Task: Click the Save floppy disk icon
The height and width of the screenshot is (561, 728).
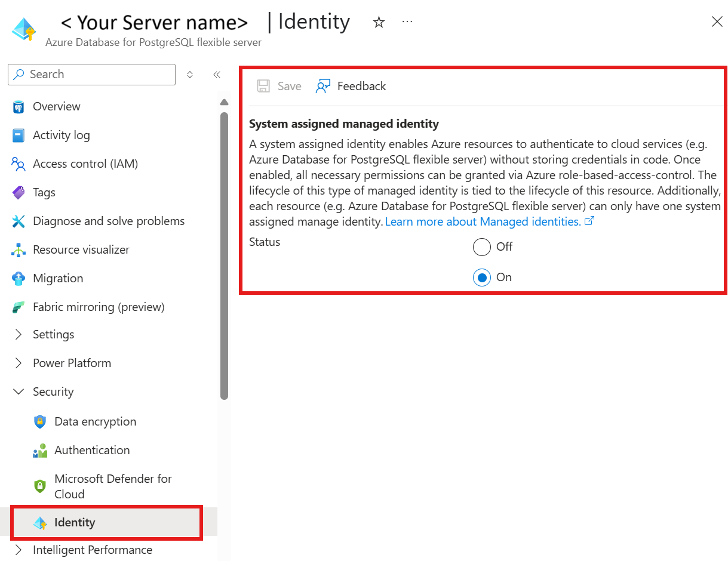Action: [263, 86]
